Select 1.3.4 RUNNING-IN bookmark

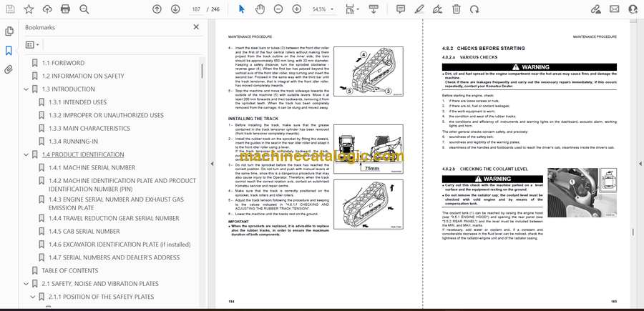tap(73, 142)
